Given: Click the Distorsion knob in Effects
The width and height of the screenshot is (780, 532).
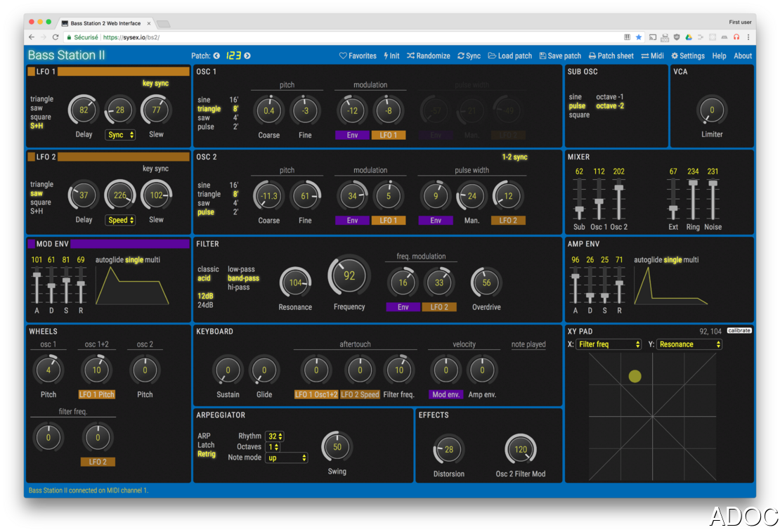Looking at the screenshot, I should click(448, 449).
